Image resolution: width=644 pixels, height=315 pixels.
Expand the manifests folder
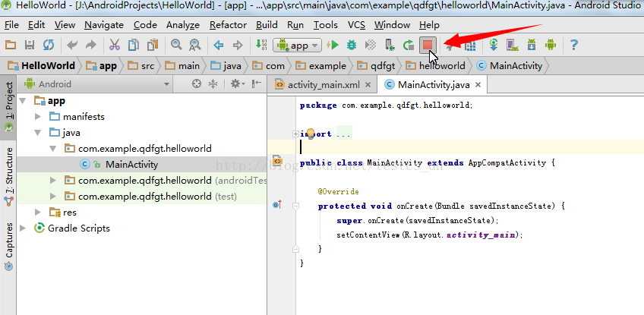point(38,117)
